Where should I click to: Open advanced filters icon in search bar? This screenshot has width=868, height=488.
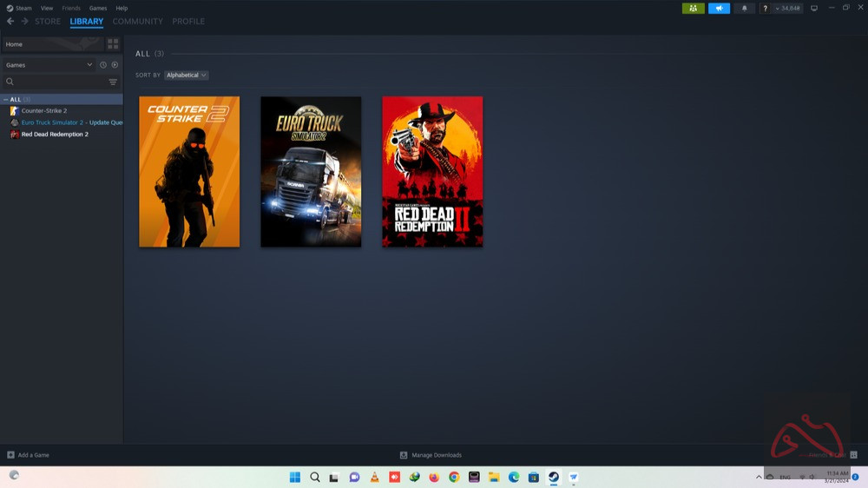[113, 82]
